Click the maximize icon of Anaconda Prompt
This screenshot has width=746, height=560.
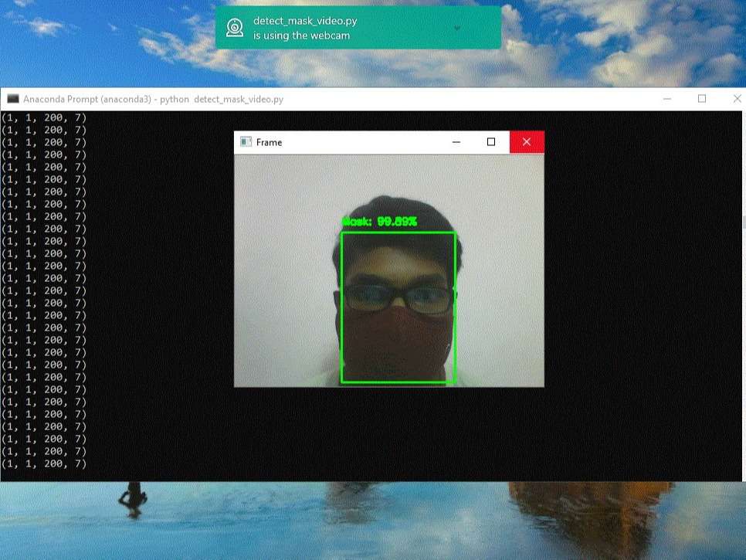click(702, 99)
